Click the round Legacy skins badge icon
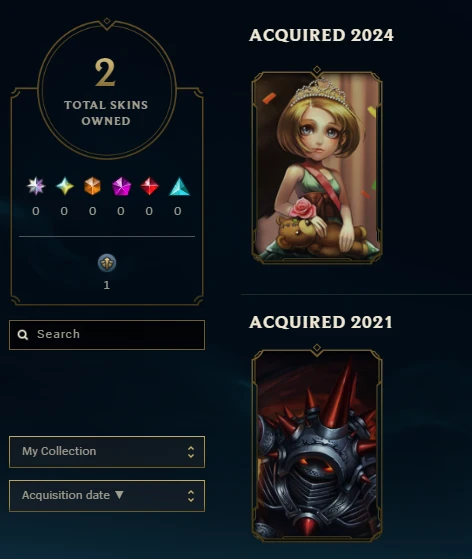 pyautogui.click(x=107, y=263)
